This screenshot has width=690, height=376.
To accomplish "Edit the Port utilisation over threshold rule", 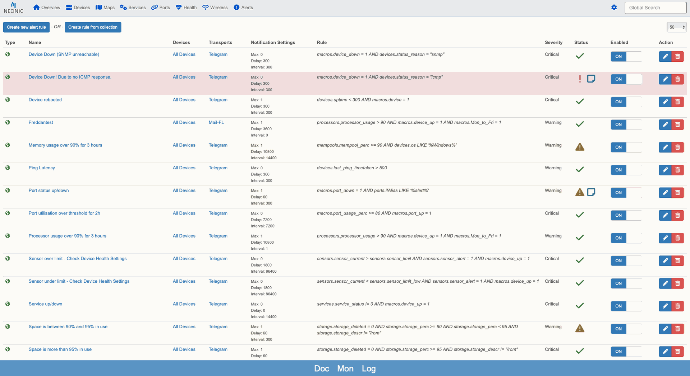I will [x=665, y=215].
